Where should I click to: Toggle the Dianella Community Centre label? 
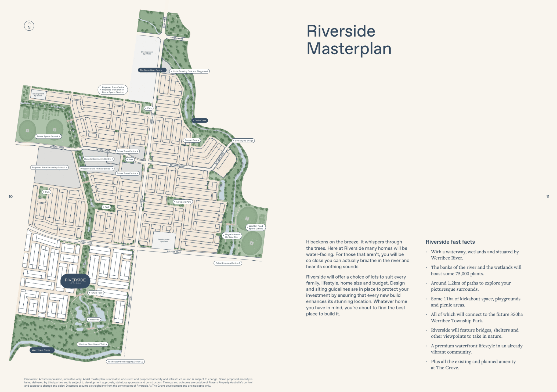click(x=99, y=159)
